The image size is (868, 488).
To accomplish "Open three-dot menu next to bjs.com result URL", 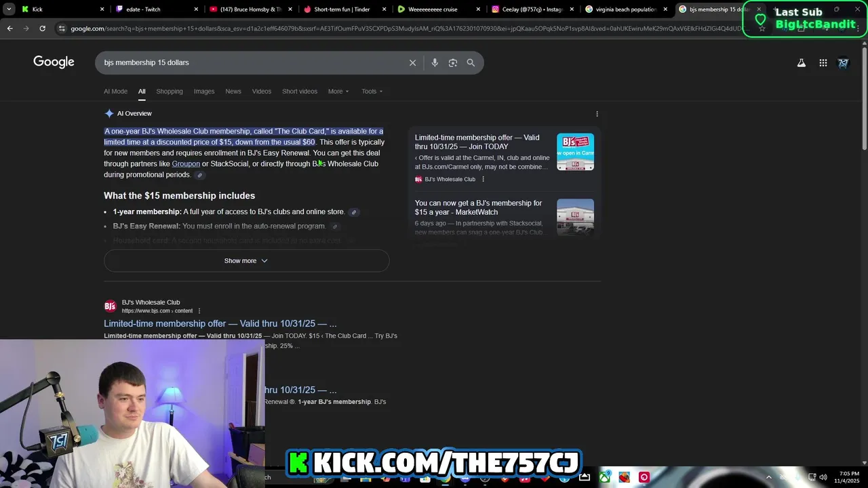I will point(199,311).
